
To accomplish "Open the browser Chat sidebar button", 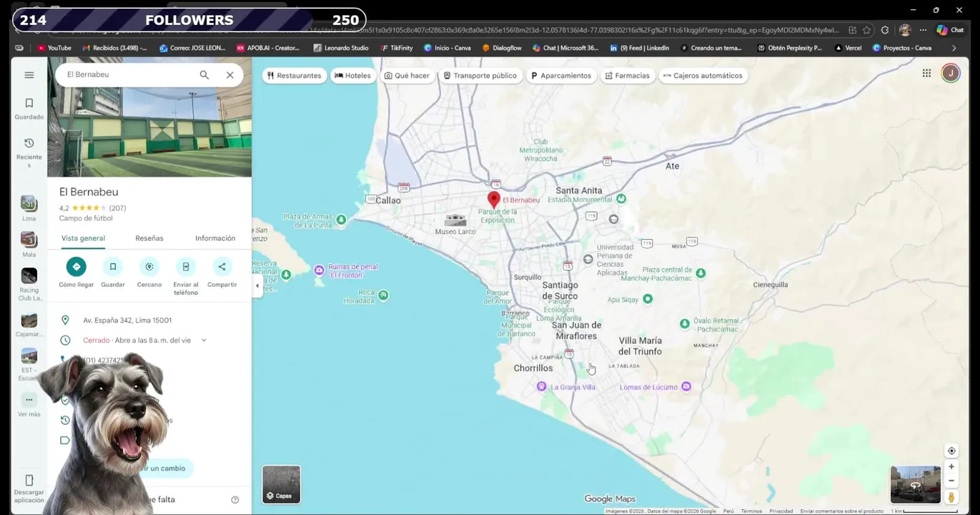I will (x=951, y=30).
